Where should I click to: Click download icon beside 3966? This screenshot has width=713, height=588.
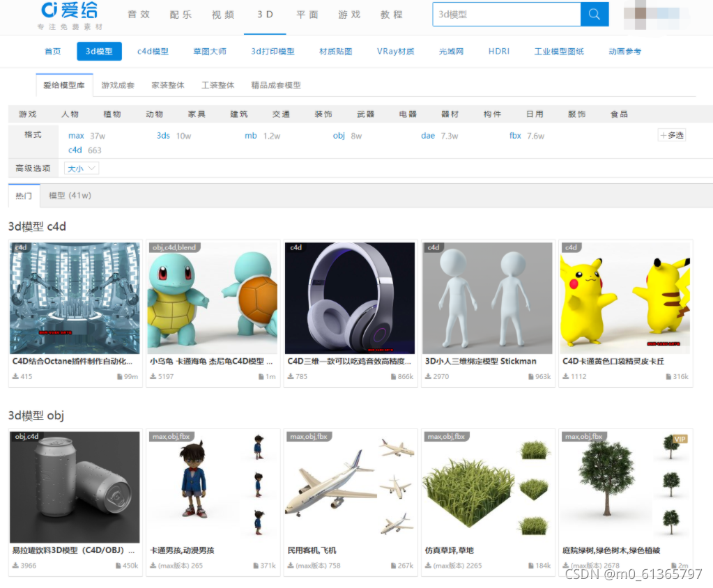click(15, 565)
